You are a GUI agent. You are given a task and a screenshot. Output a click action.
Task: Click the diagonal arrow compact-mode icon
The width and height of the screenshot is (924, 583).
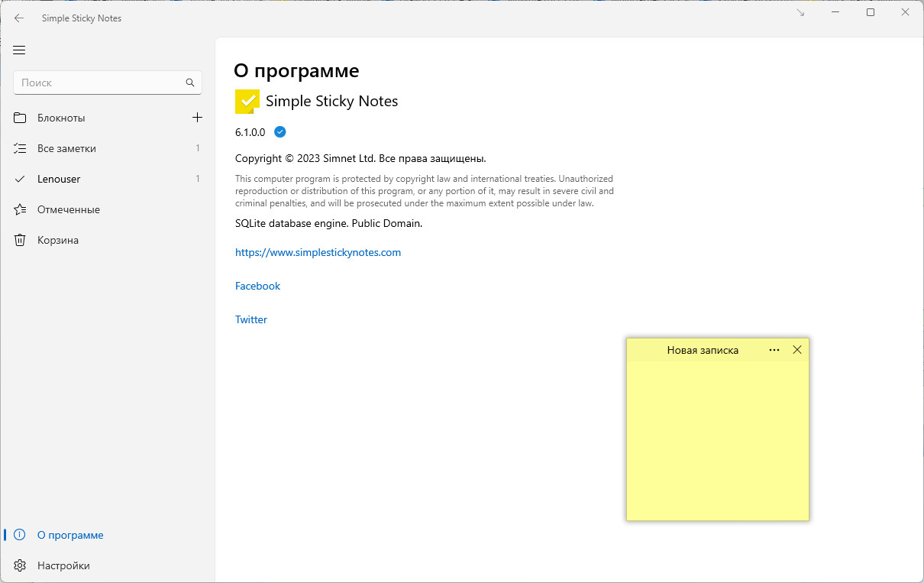coord(800,13)
